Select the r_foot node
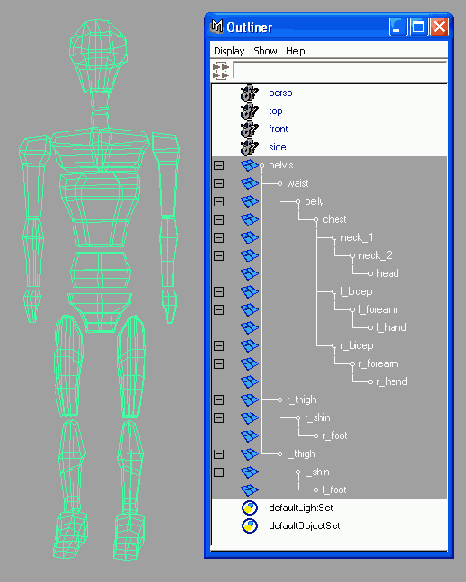The height and width of the screenshot is (582, 466). [x=335, y=436]
